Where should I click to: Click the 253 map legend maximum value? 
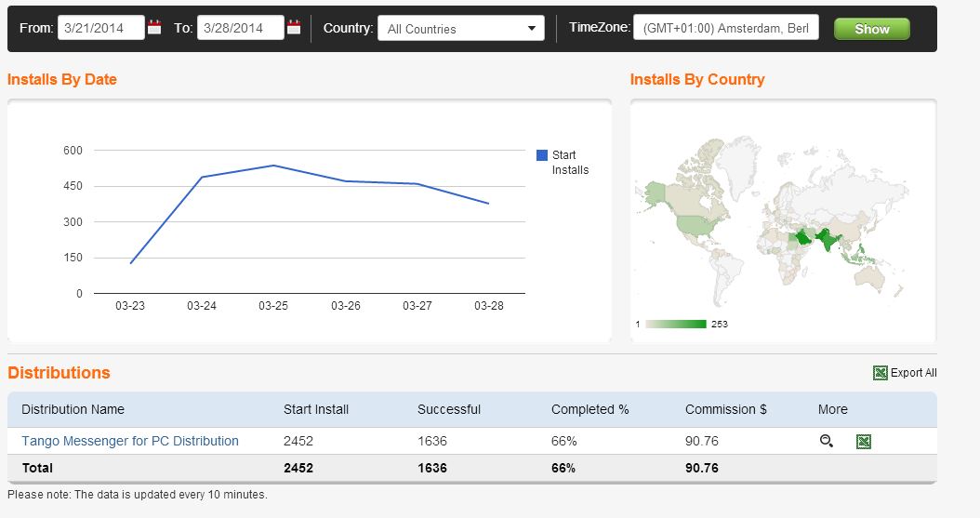720,324
